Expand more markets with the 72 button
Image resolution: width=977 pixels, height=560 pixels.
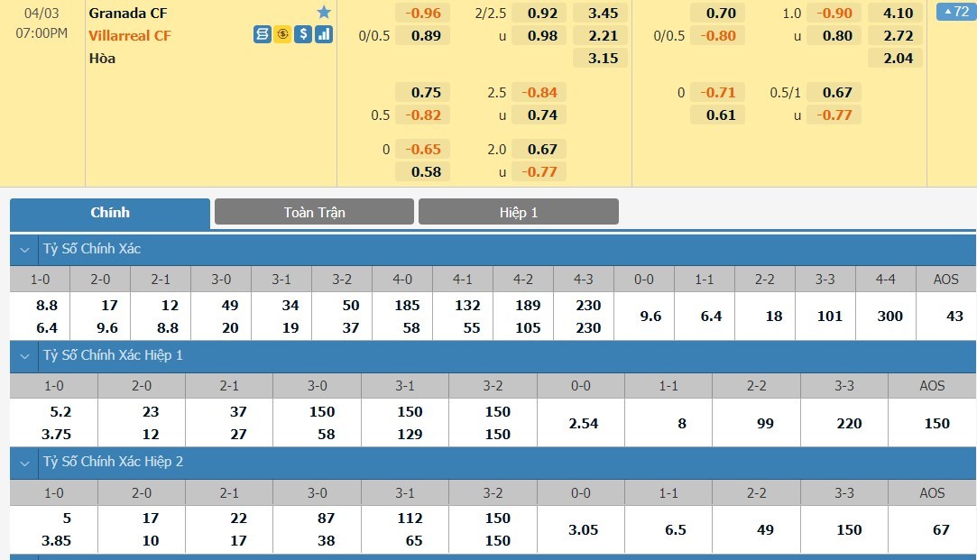(955, 13)
